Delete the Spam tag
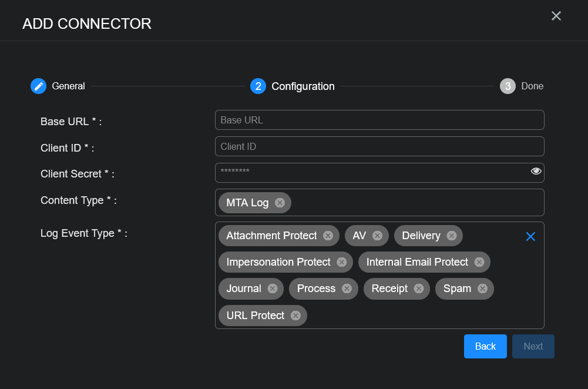 [482, 289]
